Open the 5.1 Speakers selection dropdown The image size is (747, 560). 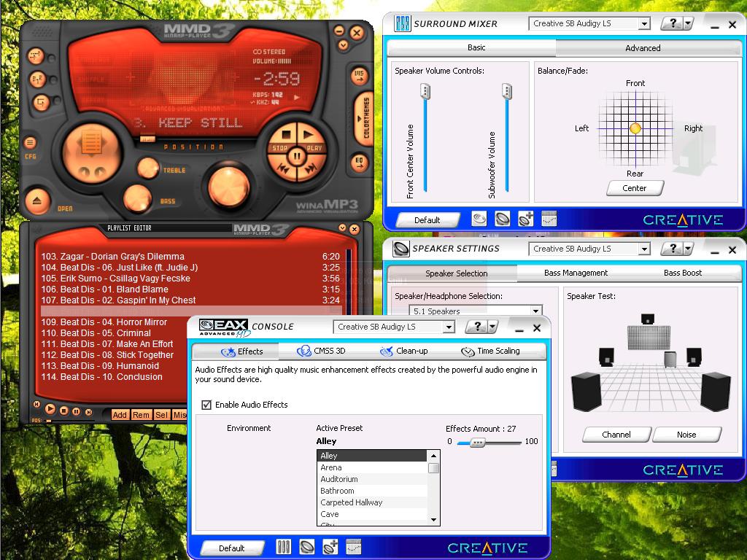535,311
